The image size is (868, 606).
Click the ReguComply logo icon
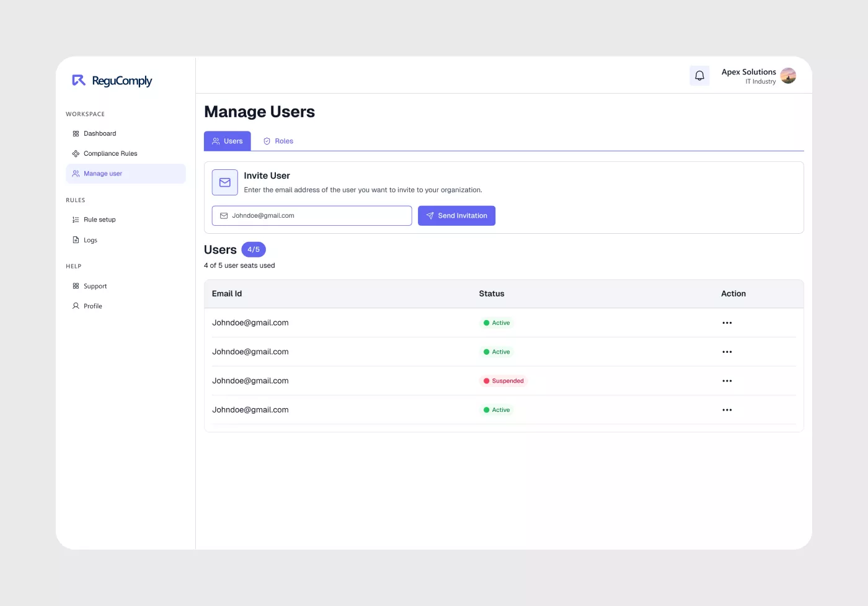click(79, 80)
